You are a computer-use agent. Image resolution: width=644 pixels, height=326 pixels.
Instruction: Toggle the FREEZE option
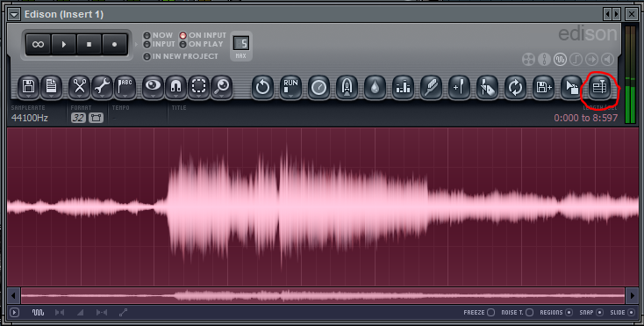point(490,313)
